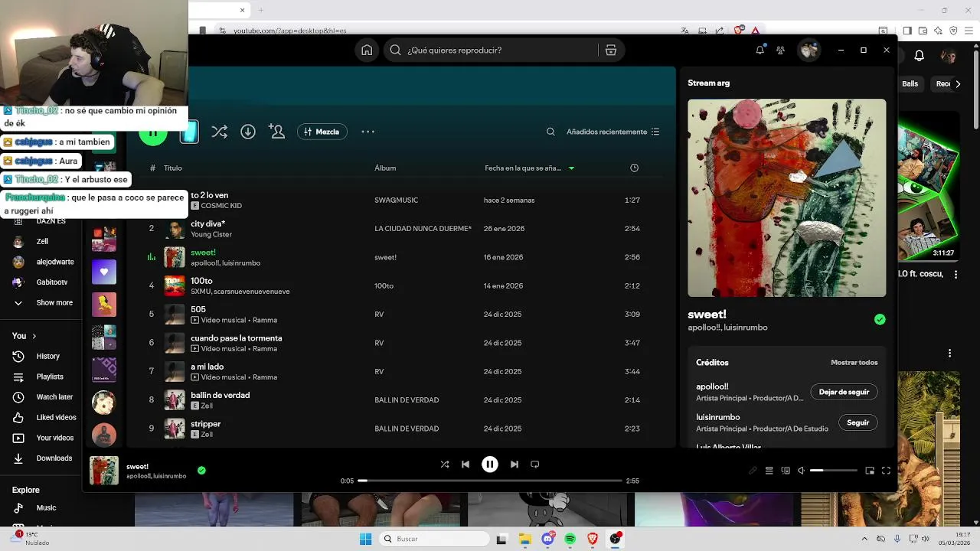Mute volume with the speaker icon

[x=801, y=471]
